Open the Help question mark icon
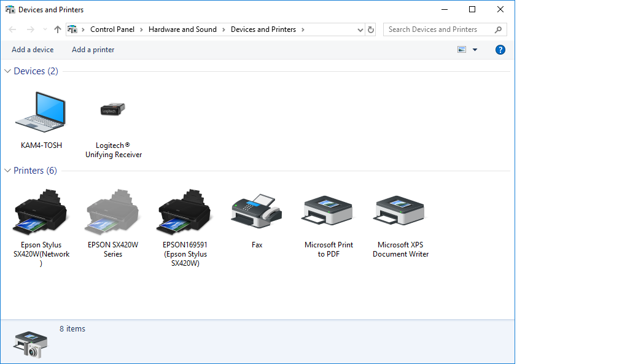Screen dimensions: 630x364 coord(500,50)
